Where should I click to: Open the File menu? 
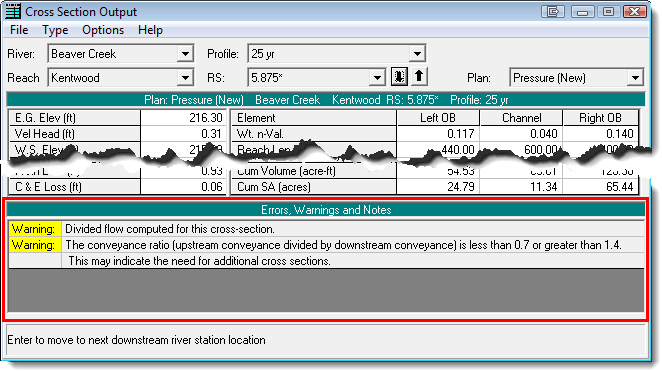pos(19,30)
